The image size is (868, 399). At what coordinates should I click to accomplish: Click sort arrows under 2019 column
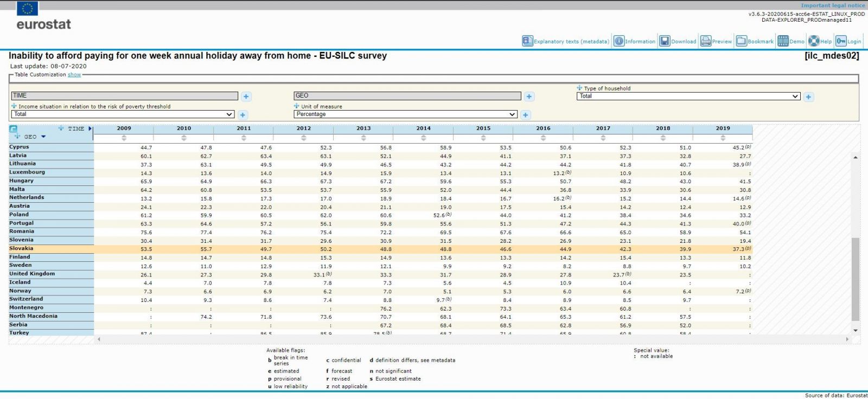[723, 138]
